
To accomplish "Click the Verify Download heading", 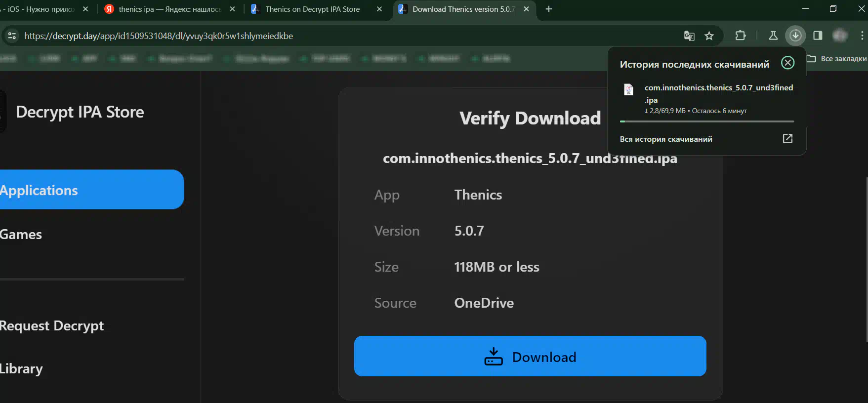I will [530, 118].
